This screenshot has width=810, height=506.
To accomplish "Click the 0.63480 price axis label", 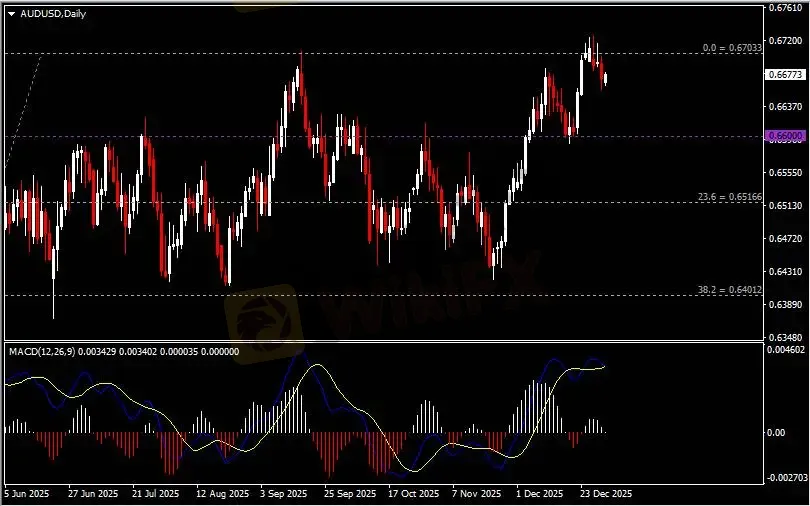I will [783, 337].
